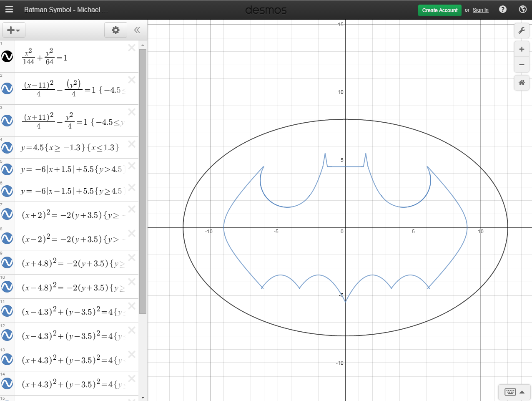This screenshot has width=532, height=401.
Task: Delete expression 13 with its X icon
Action: pos(132,354)
